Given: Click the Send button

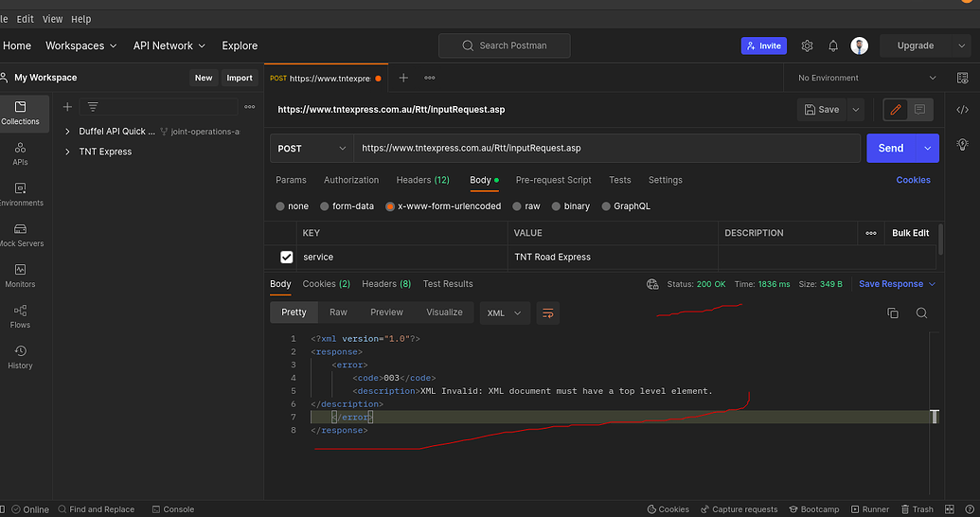Looking at the screenshot, I should pos(890,149).
